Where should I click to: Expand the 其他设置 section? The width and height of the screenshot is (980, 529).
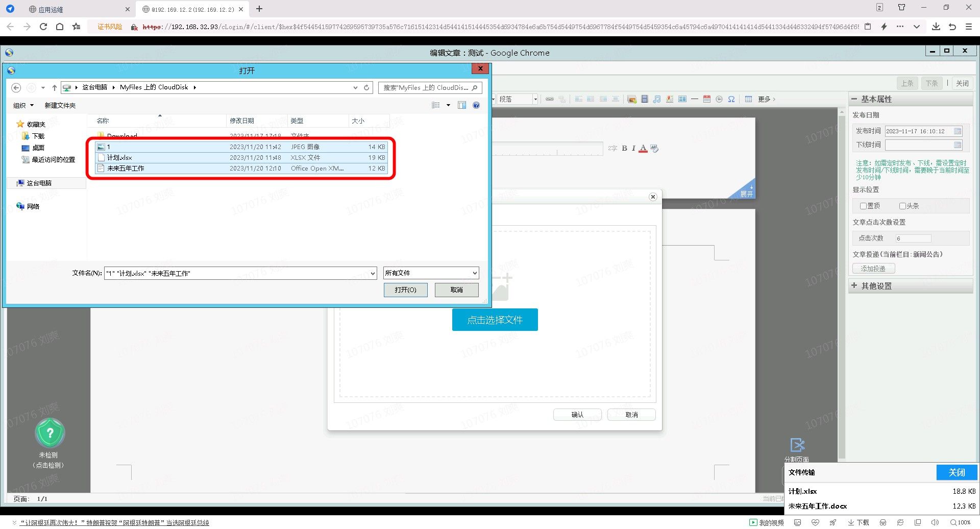[854, 286]
